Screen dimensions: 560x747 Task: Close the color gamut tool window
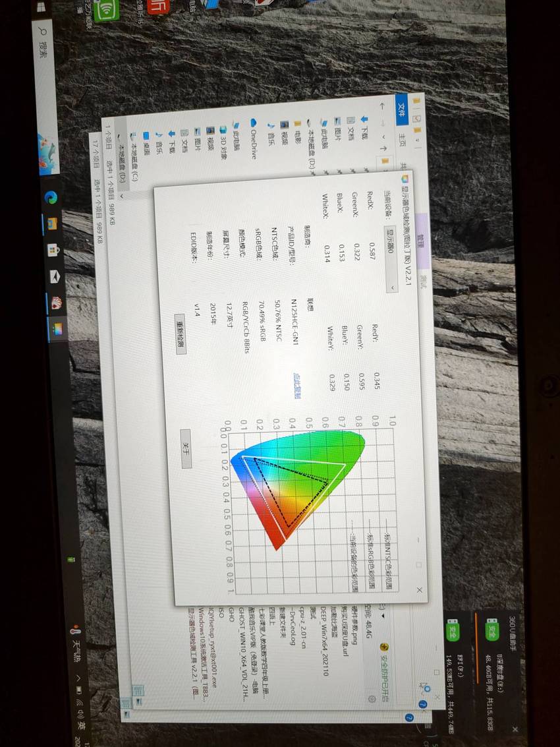[419, 590]
